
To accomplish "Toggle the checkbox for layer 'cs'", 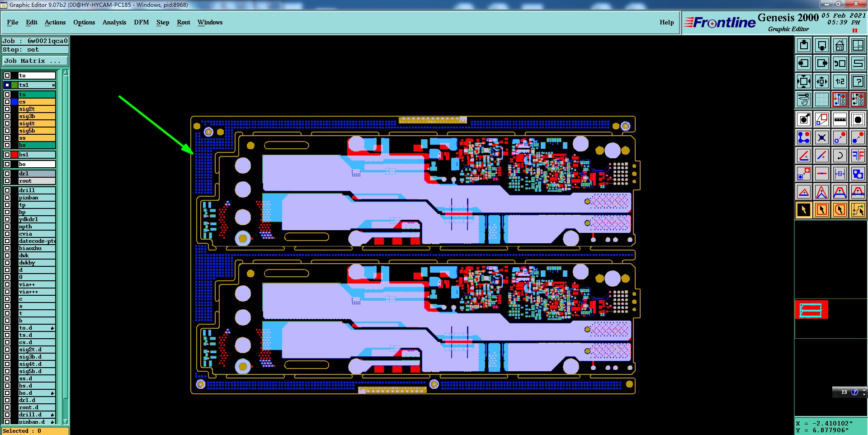I will (x=7, y=102).
